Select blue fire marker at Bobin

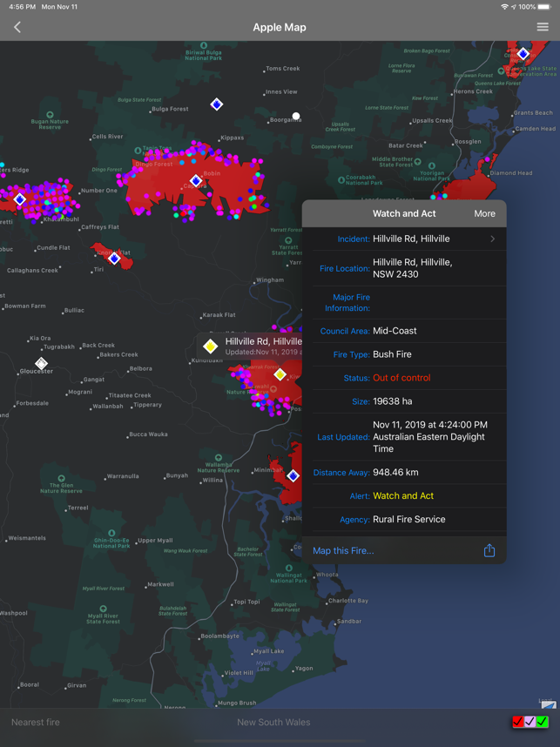pyautogui.click(x=196, y=181)
